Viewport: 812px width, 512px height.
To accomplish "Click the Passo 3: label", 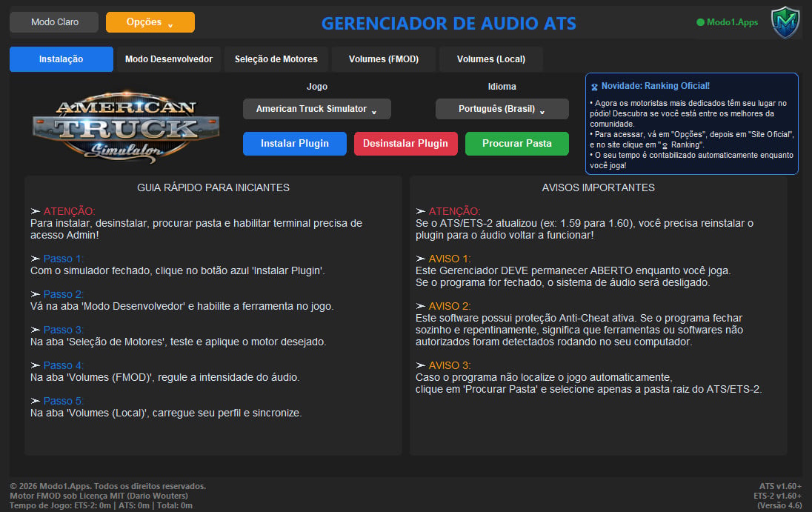I will (63, 330).
